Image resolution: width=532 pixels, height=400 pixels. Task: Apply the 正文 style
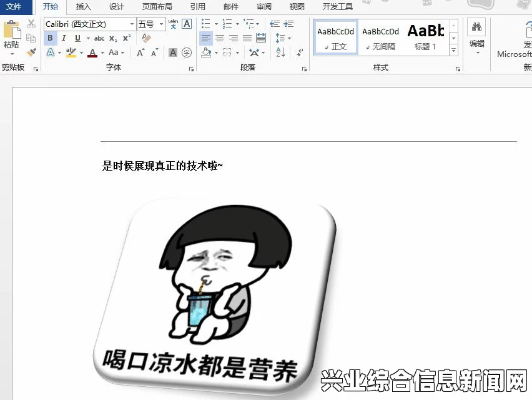click(335, 38)
